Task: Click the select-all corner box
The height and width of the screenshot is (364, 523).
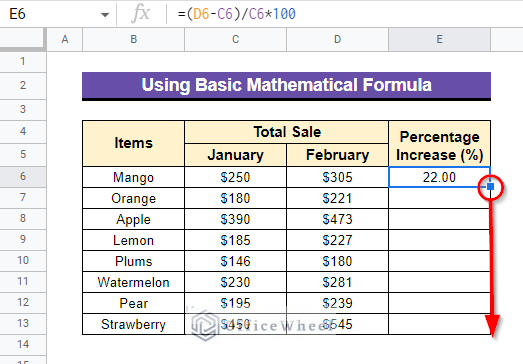Action: point(22,39)
